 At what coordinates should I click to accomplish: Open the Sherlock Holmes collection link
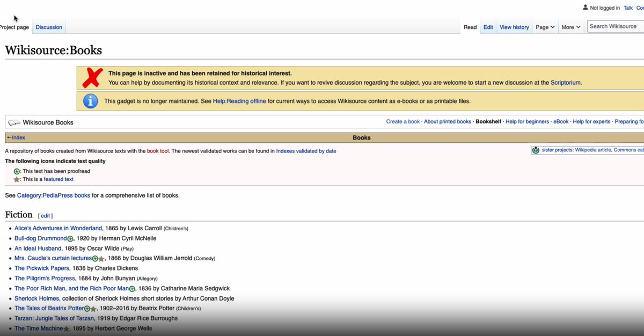tap(37, 298)
